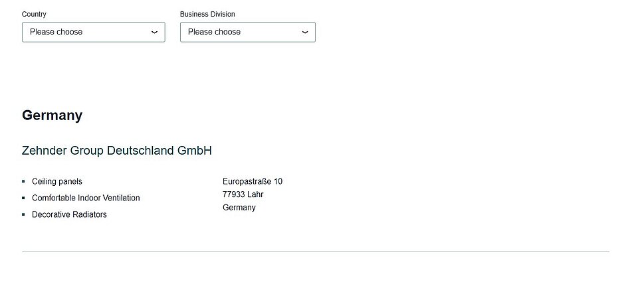Image resolution: width=644 pixels, height=282 pixels.
Task: Click the chevron arrow in Country dropdown
Action: pyautogui.click(x=154, y=32)
